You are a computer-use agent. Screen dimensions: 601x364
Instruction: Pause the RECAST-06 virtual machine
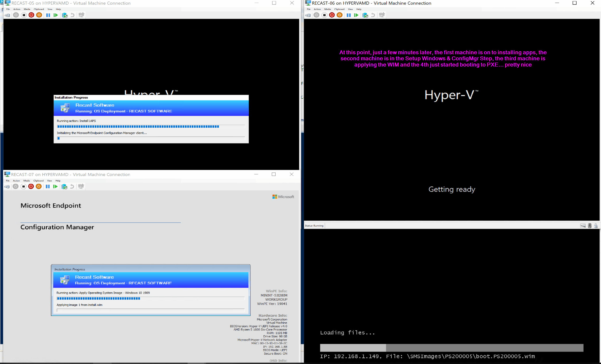[349, 15]
